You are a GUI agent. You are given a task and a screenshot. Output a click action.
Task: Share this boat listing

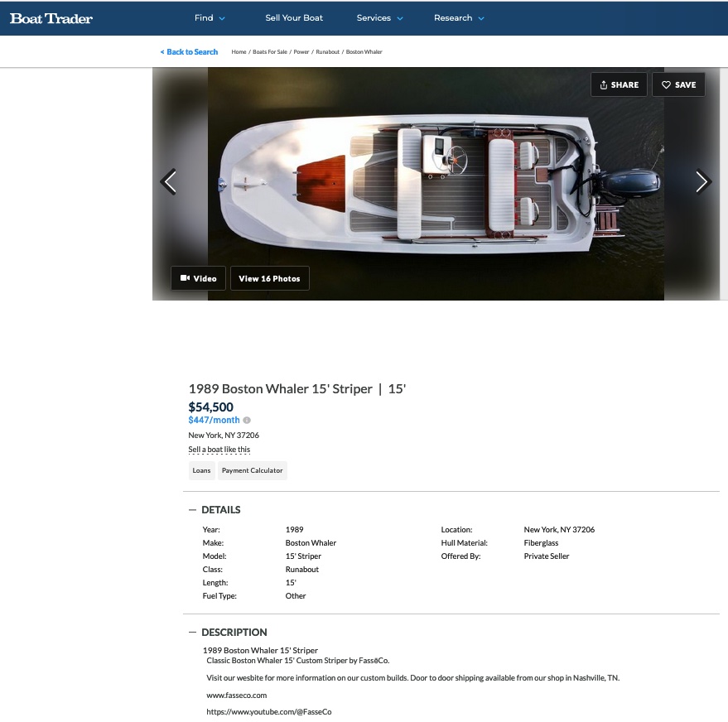pyautogui.click(x=619, y=84)
